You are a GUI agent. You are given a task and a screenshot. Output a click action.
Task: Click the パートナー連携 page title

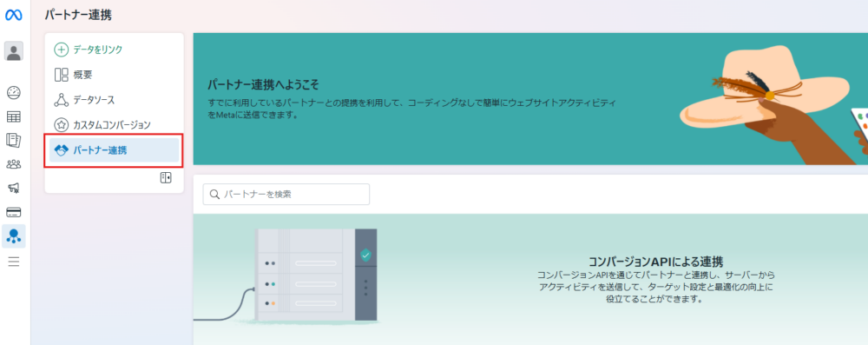click(x=78, y=16)
